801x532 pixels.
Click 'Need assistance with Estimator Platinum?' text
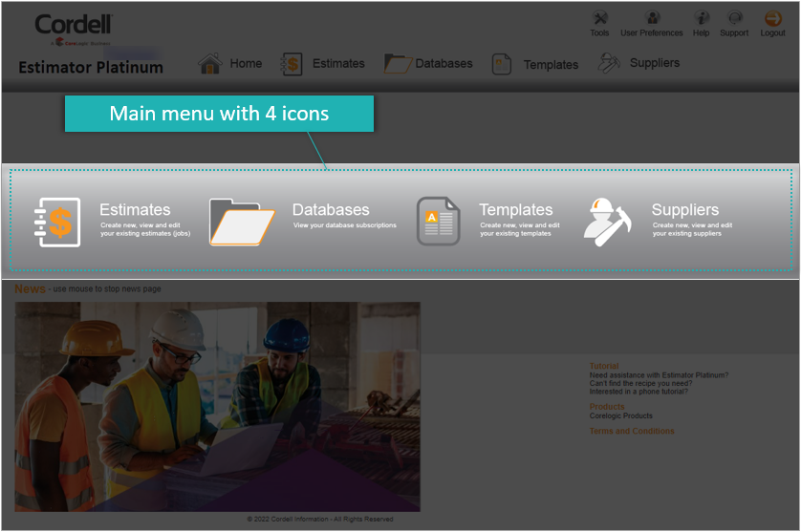tap(659, 375)
